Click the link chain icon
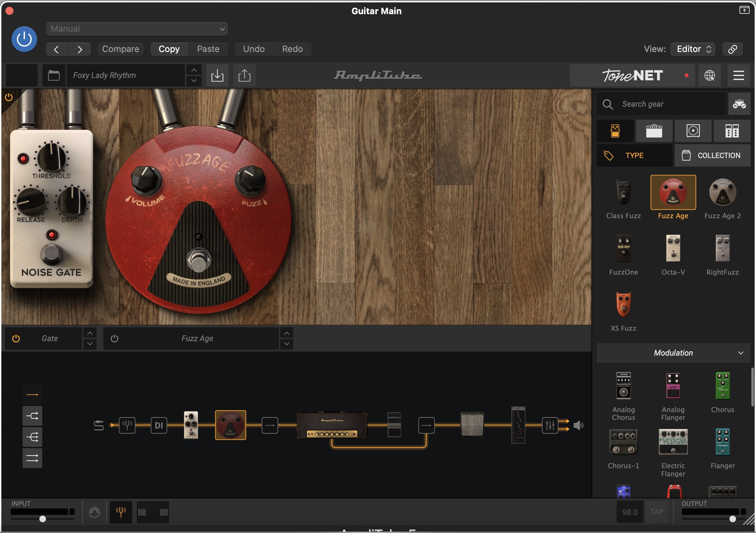Screen dimensions: 756x533 pos(732,49)
